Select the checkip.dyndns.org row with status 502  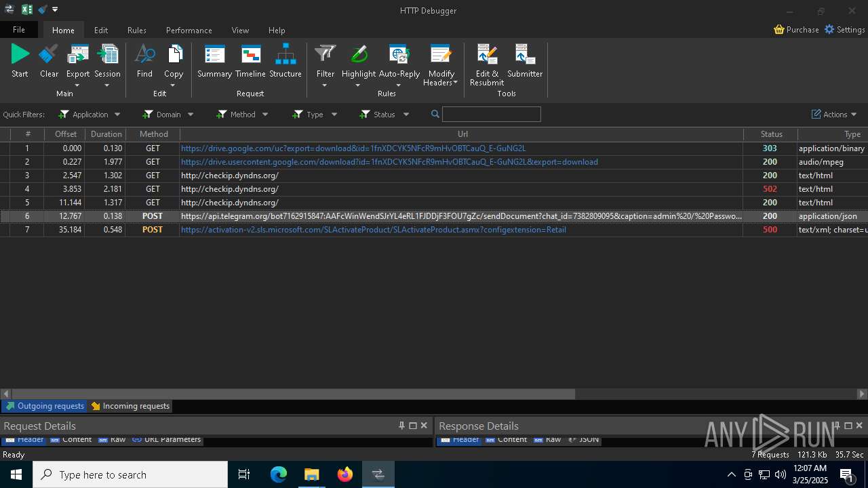(x=434, y=189)
